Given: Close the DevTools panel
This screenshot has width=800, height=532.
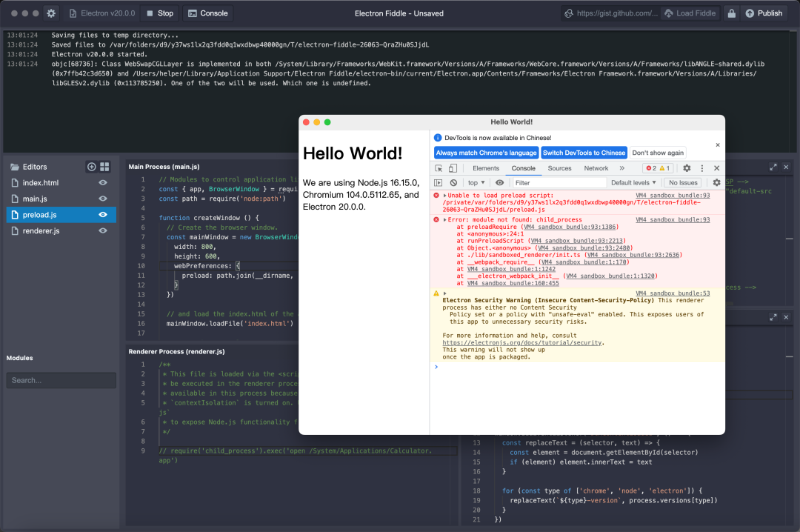Looking at the screenshot, I should coord(716,168).
